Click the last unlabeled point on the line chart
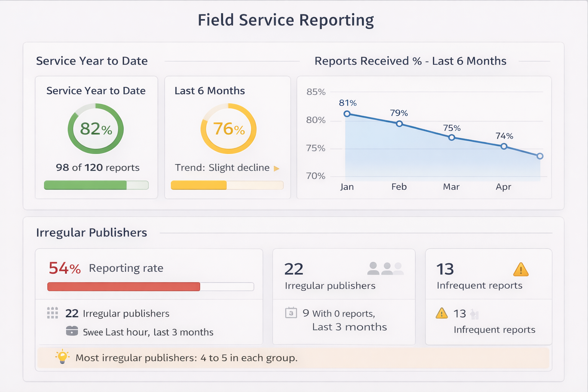 (540, 156)
